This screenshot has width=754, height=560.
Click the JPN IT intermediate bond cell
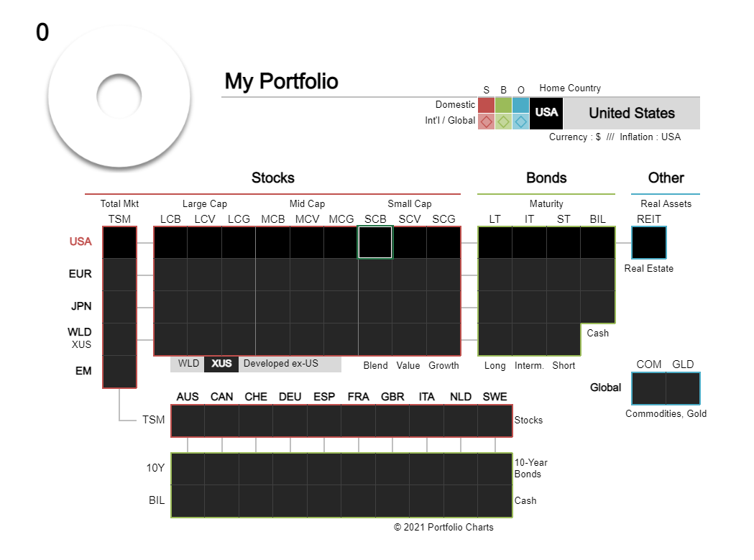[x=530, y=307]
